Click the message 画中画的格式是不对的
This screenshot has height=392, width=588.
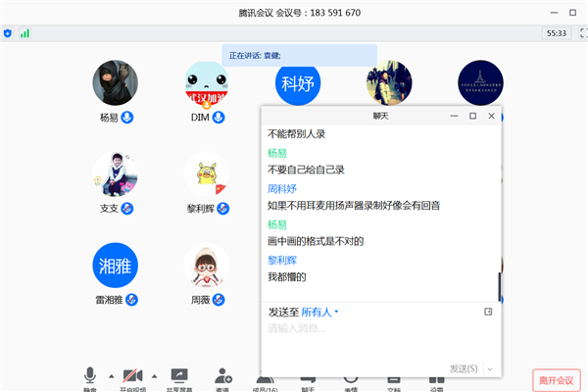tap(316, 241)
